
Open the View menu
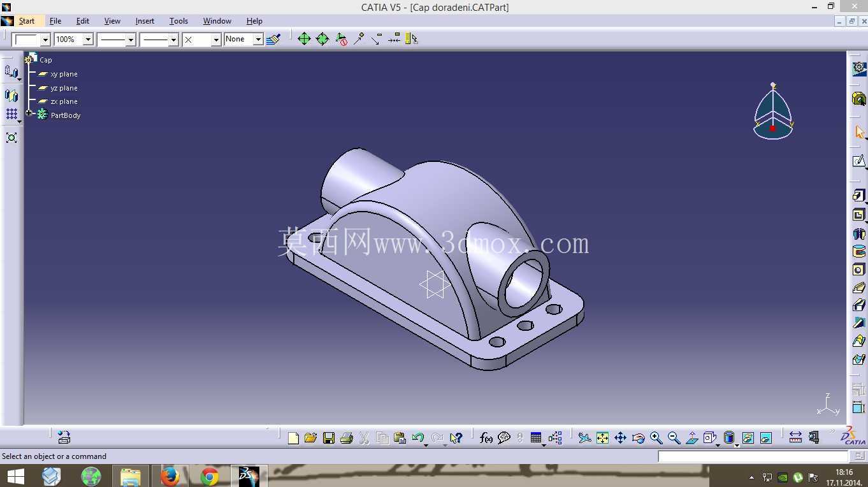pyautogui.click(x=112, y=21)
